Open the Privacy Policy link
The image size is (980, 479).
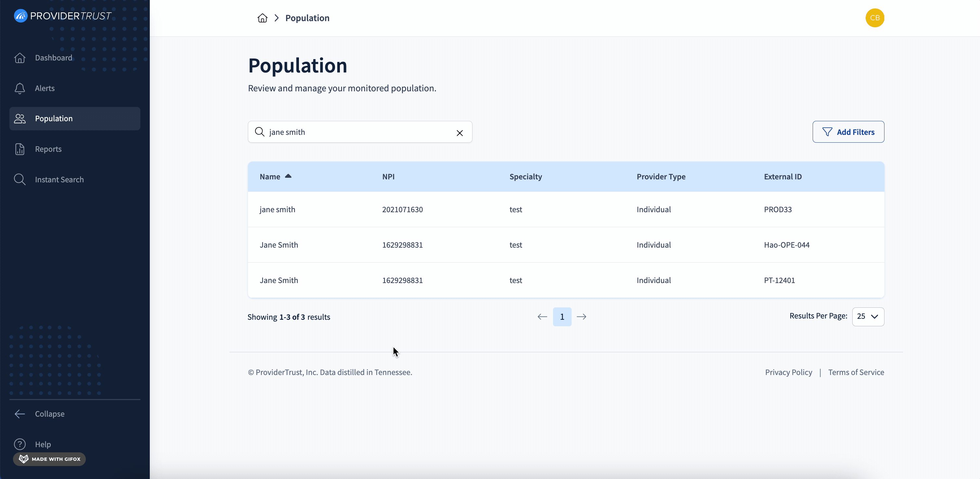tap(788, 372)
